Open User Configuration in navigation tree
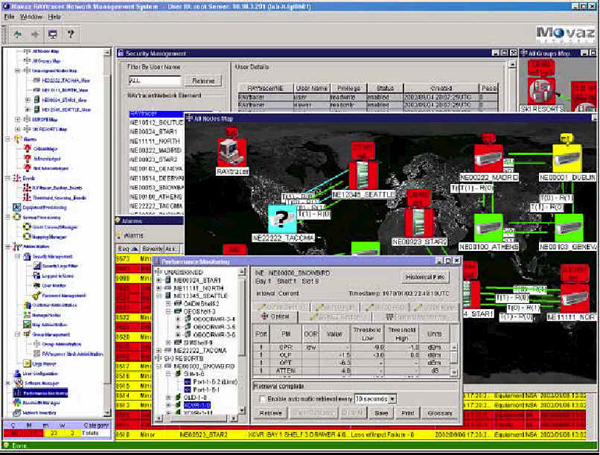 point(40,373)
